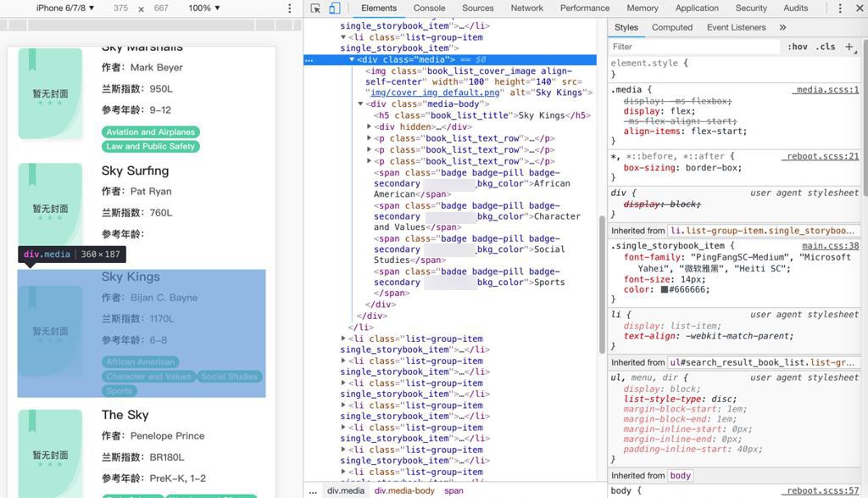This screenshot has width=868, height=498.
Task: Toggle the device toolbar icon
Action: [334, 8]
